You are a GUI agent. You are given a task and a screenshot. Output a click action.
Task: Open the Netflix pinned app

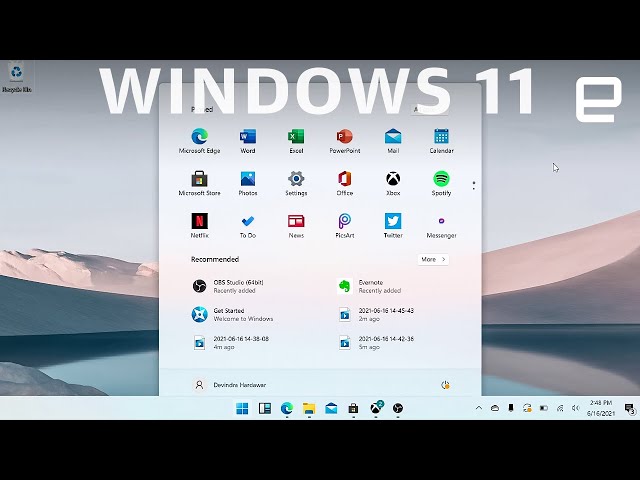point(199,226)
